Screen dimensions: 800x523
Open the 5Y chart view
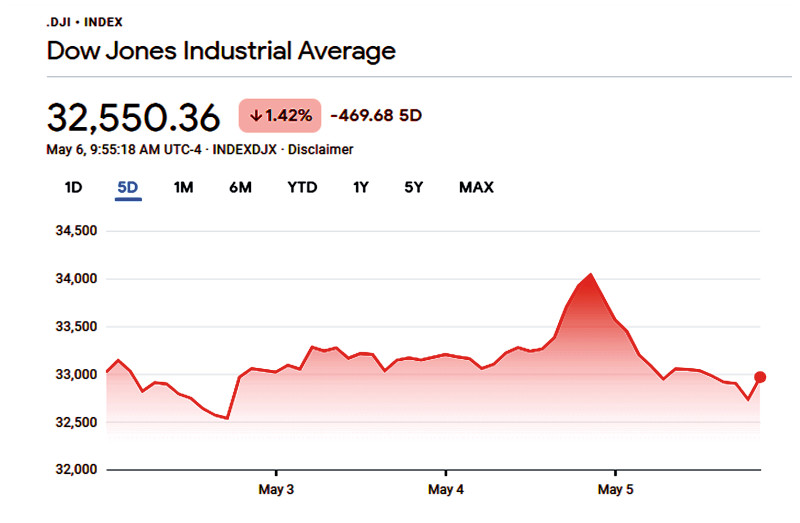416,187
